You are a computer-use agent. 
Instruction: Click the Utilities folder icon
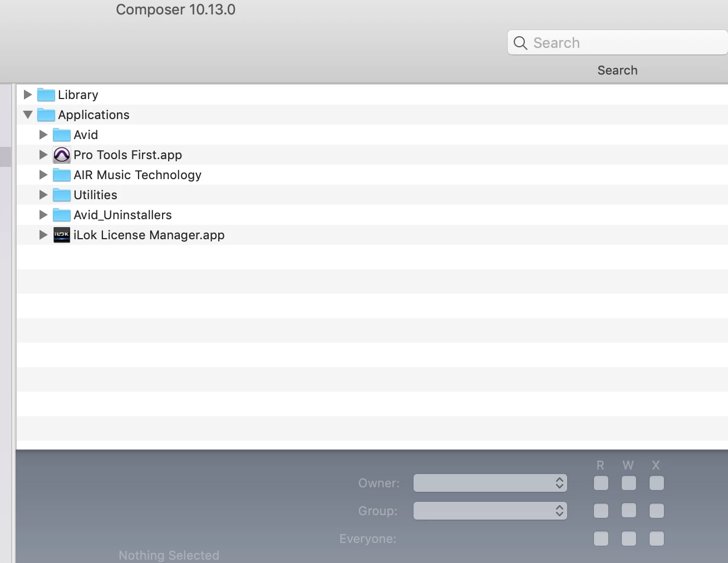pyautogui.click(x=62, y=195)
